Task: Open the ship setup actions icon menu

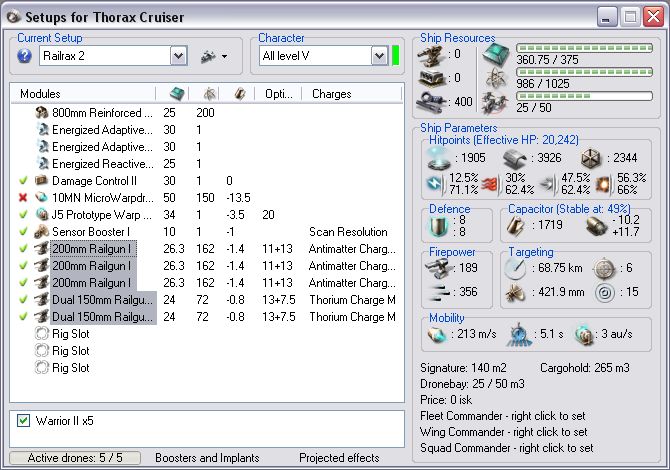Action: (x=214, y=56)
